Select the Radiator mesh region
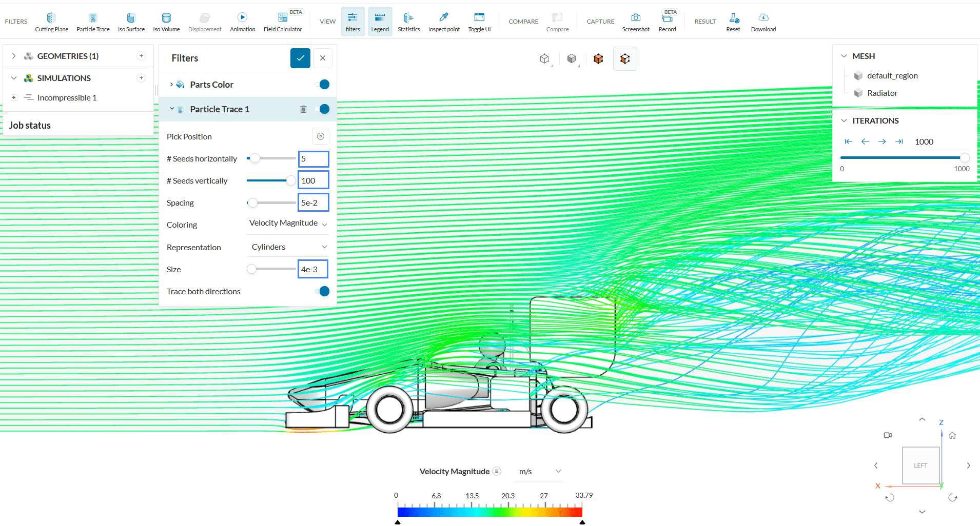980x526 pixels. [882, 93]
